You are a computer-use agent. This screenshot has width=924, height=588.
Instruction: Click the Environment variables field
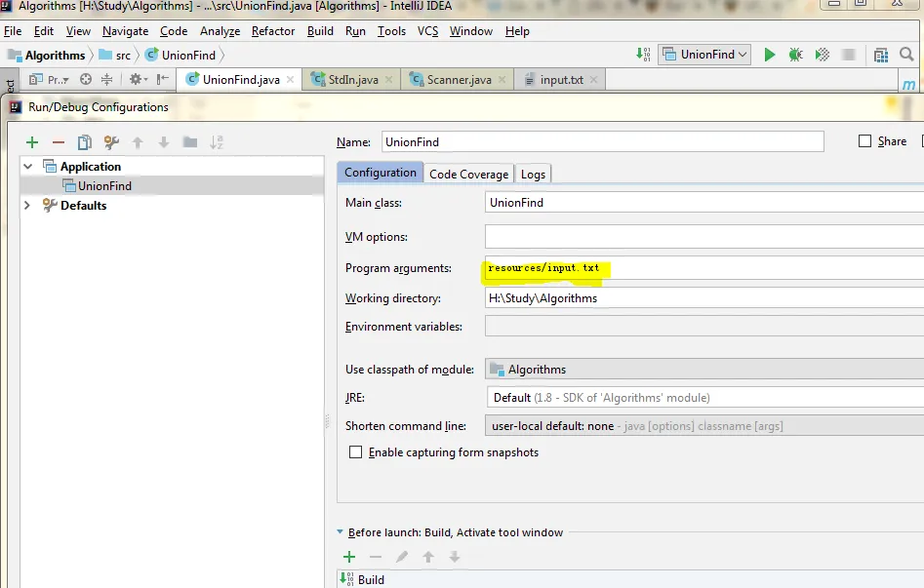pos(704,326)
